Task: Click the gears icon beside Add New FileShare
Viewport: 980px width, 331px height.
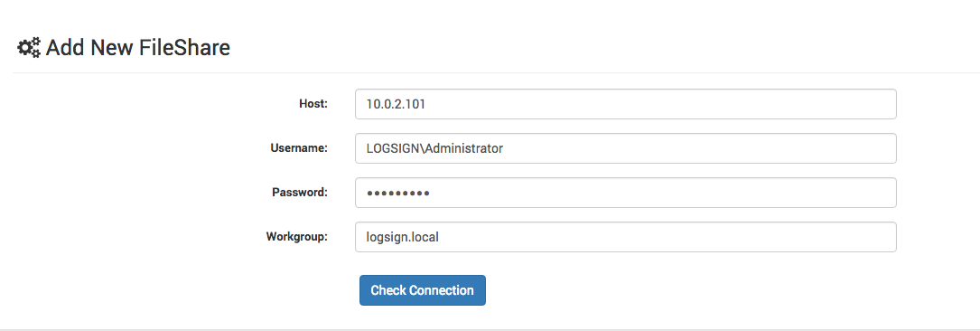Action: tap(29, 48)
